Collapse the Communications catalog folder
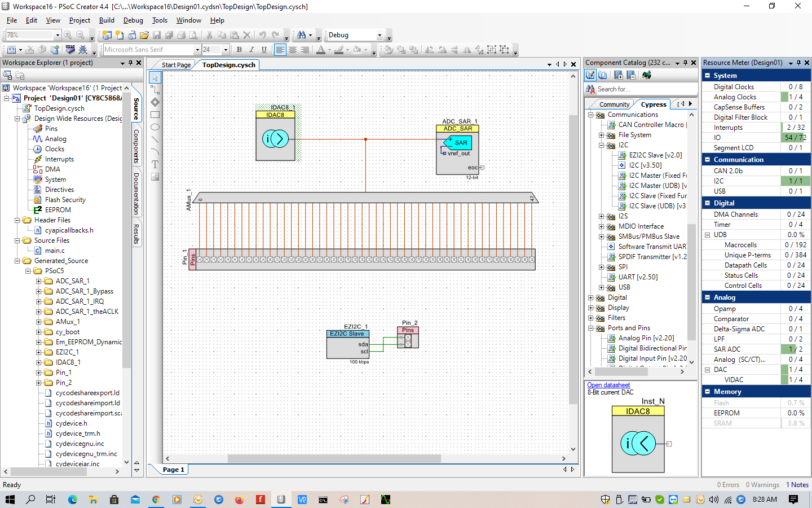 (591, 115)
